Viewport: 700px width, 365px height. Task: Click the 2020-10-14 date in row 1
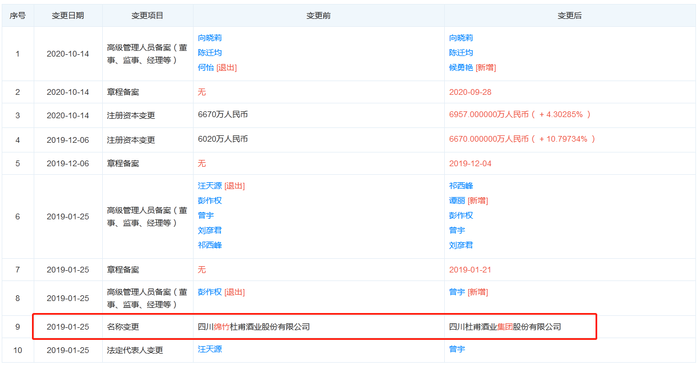point(68,54)
